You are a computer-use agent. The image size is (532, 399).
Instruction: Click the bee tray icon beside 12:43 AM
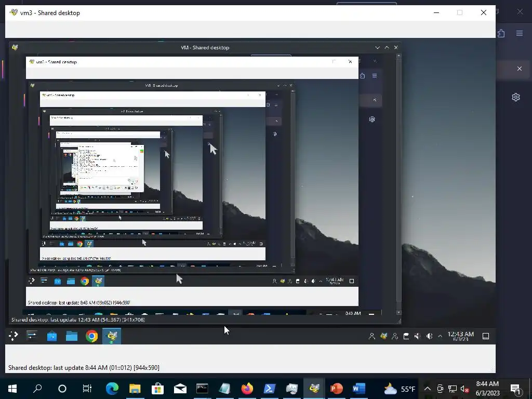384,336
